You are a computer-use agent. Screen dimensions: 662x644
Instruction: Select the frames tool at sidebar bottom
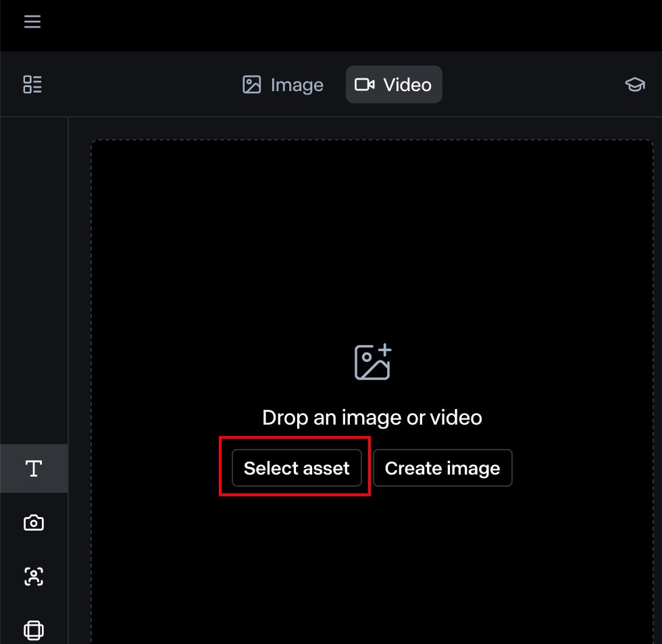point(34,630)
